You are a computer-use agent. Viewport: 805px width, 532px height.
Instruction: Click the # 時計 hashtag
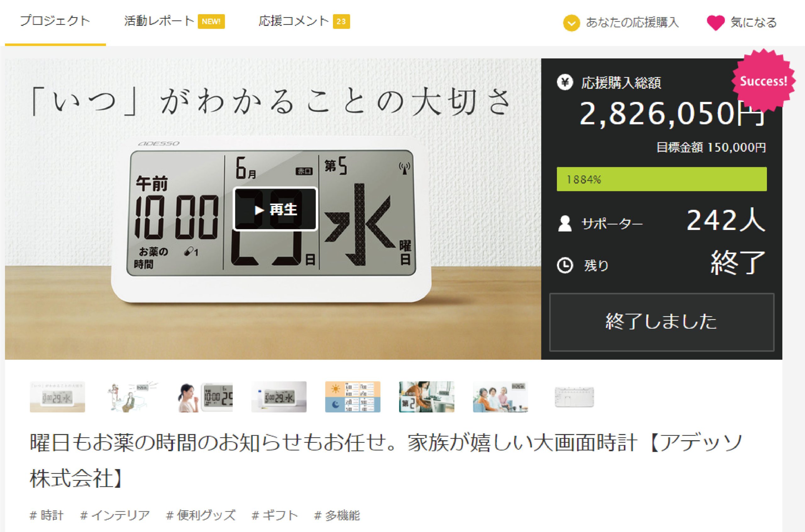pos(47,515)
